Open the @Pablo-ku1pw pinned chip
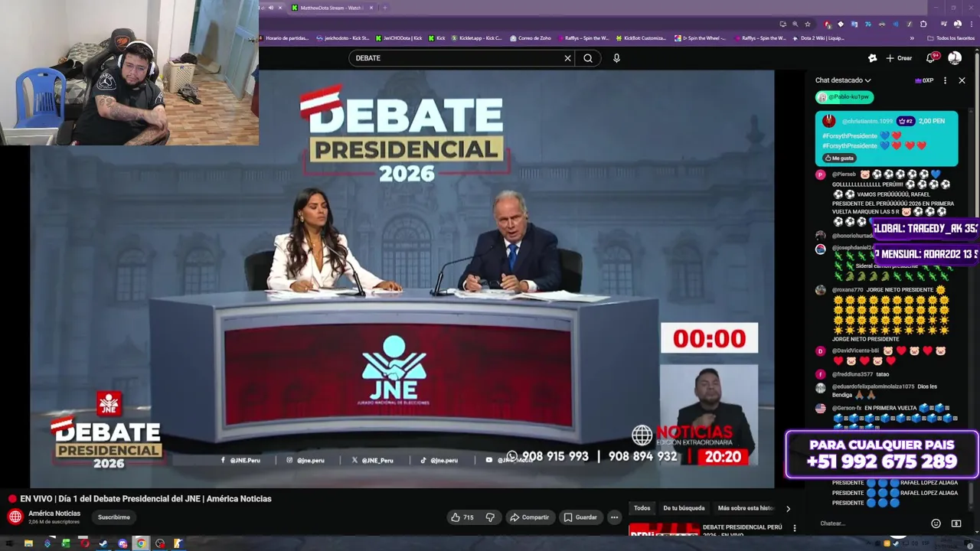This screenshot has height=551, width=980. (844, 97)
